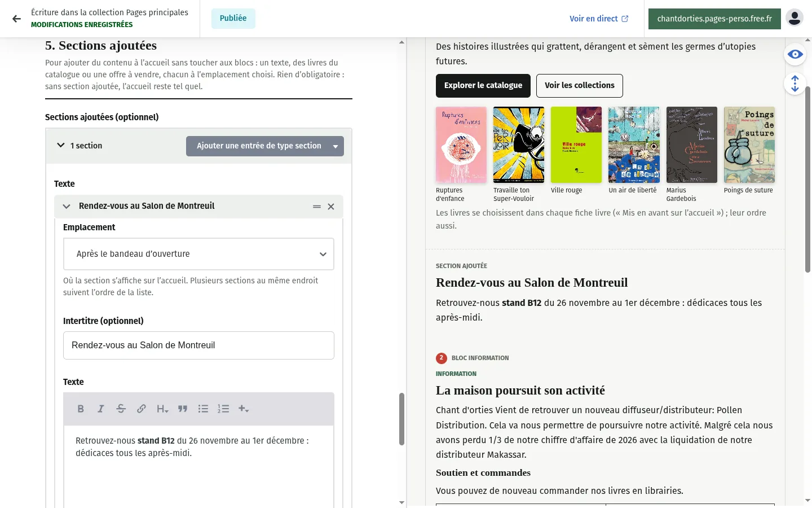
Task: Select Travaille ton Super-Vouloir book cover
Action: click(519, 145)
